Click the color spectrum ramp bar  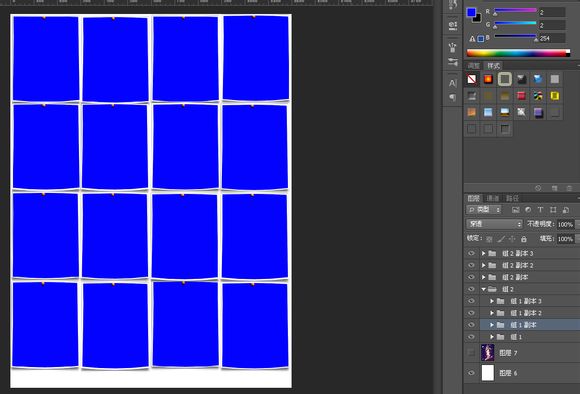[518, 53]
